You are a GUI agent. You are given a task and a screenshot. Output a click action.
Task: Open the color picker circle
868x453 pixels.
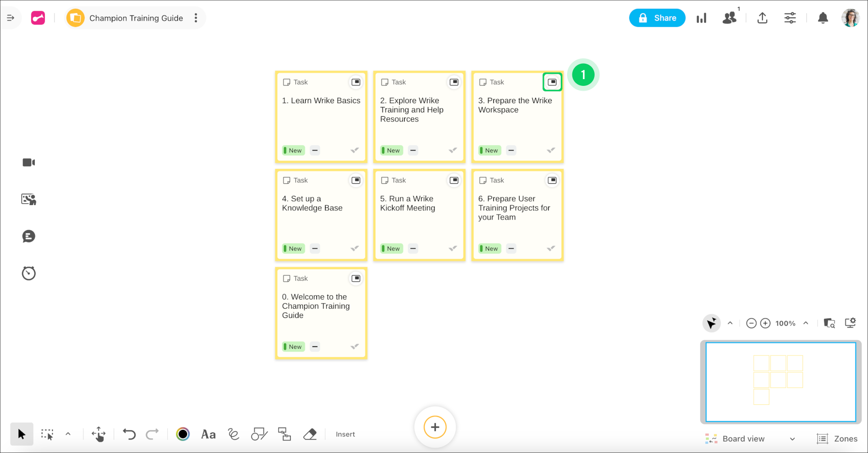coord(183,434)
